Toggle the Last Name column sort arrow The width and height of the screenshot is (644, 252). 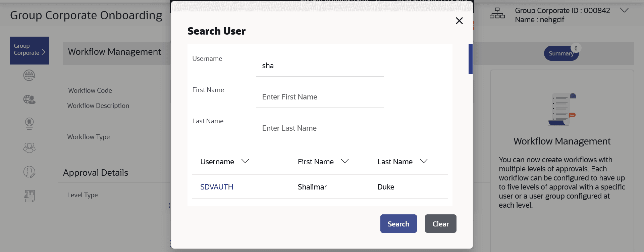point(424,161)
